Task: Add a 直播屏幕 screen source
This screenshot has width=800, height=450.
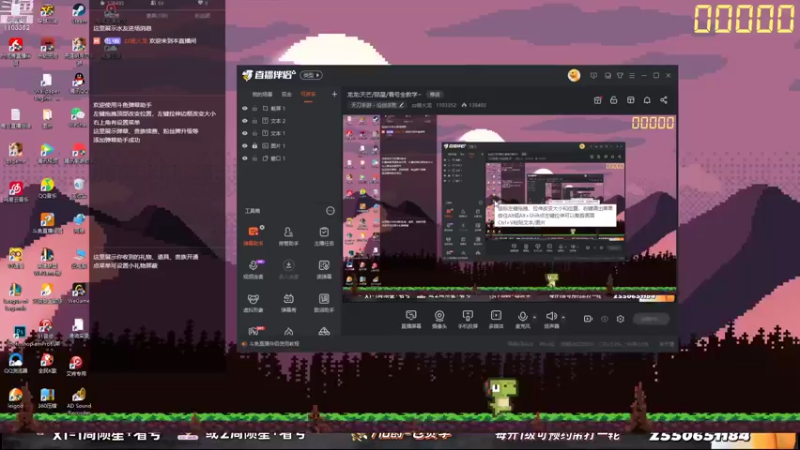Action: coord(411,319)
